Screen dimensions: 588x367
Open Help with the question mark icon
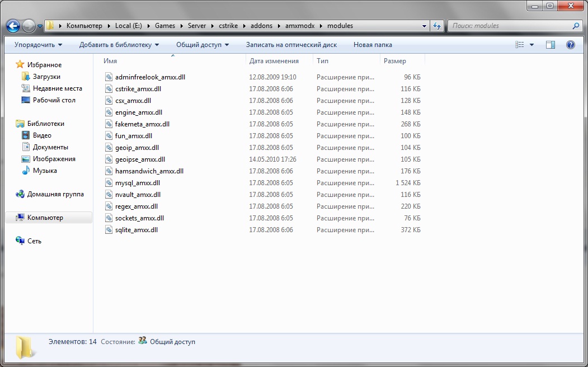point(570,45)
